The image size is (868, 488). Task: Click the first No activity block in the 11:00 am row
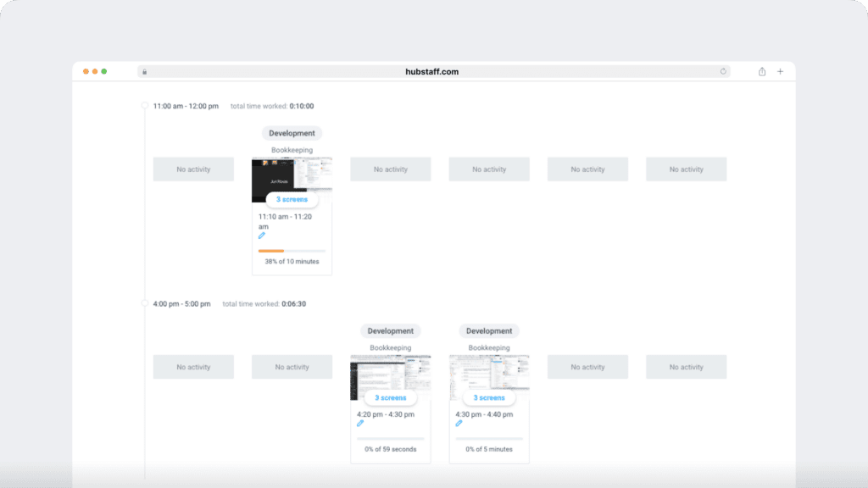[193, 169]
